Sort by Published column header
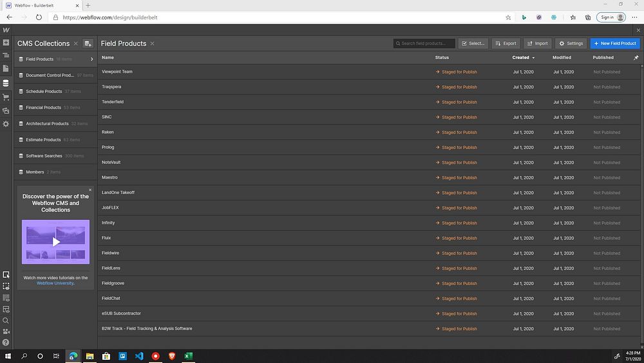This screenshot has height=363, width=644. click(603, 57)
